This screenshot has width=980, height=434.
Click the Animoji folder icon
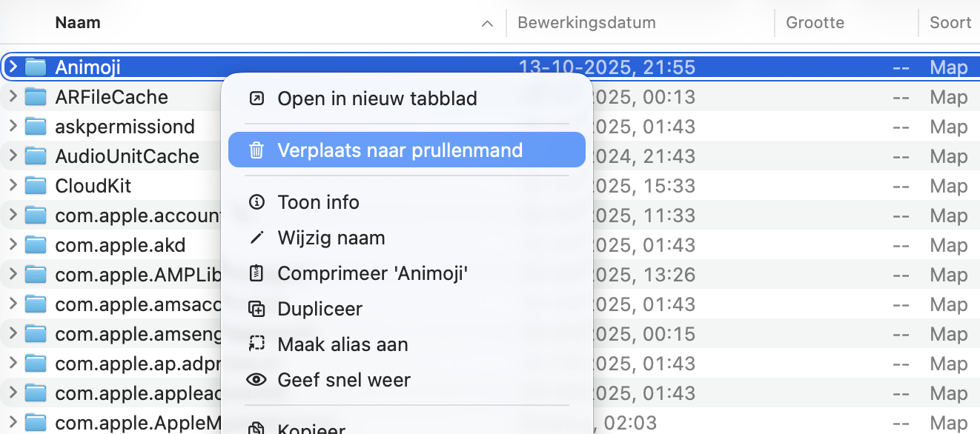(36, 67)
